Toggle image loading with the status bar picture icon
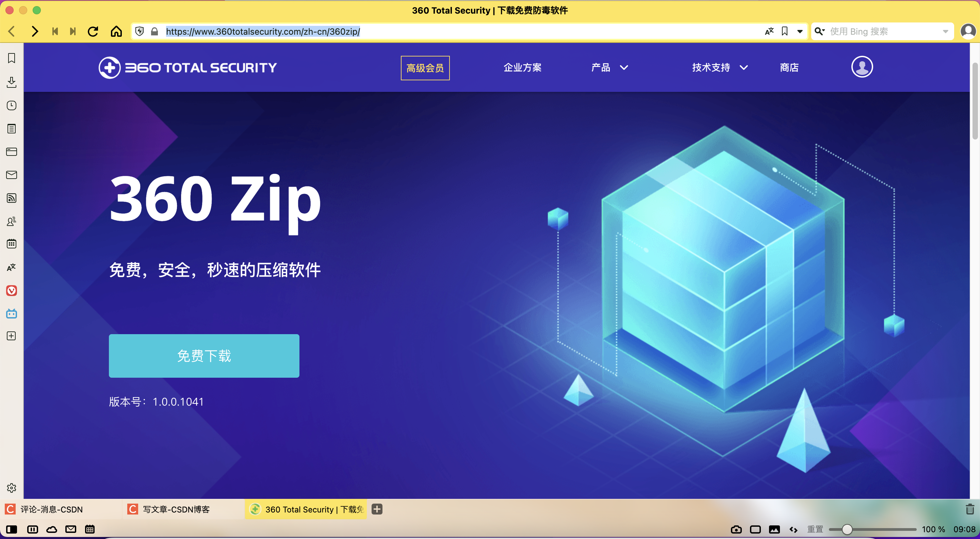The height and width of the screenshot is (539, 980). (x=774, y=529)
